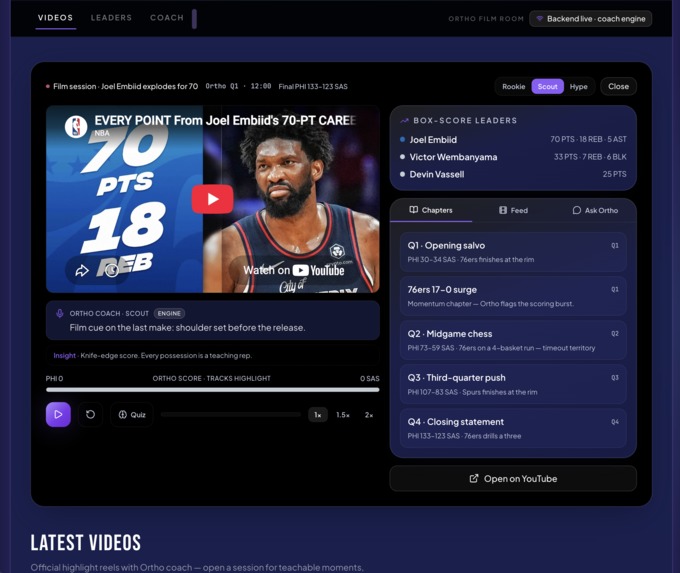The image size is (680, 573).
Task: Click the gem icon in backend badge
Action: coord(539,19)
